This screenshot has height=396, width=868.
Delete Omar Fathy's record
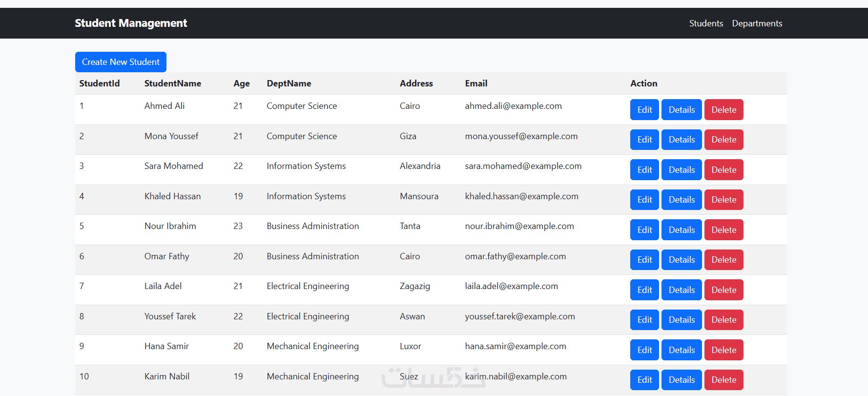723,260
